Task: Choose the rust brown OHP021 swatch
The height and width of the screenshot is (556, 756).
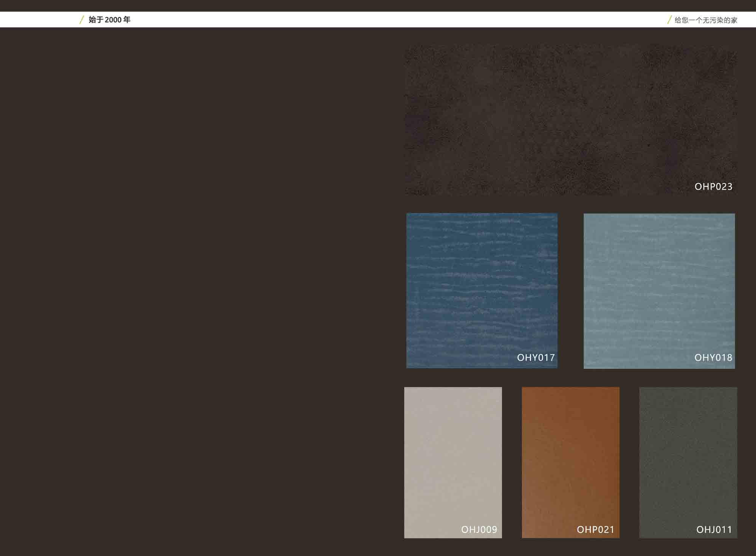Action: pyautogui.click(x=570, y=462)
